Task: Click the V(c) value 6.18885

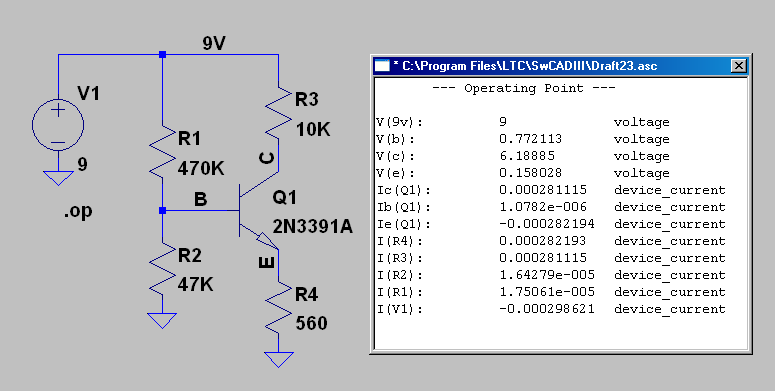Action: coord(527,156)
